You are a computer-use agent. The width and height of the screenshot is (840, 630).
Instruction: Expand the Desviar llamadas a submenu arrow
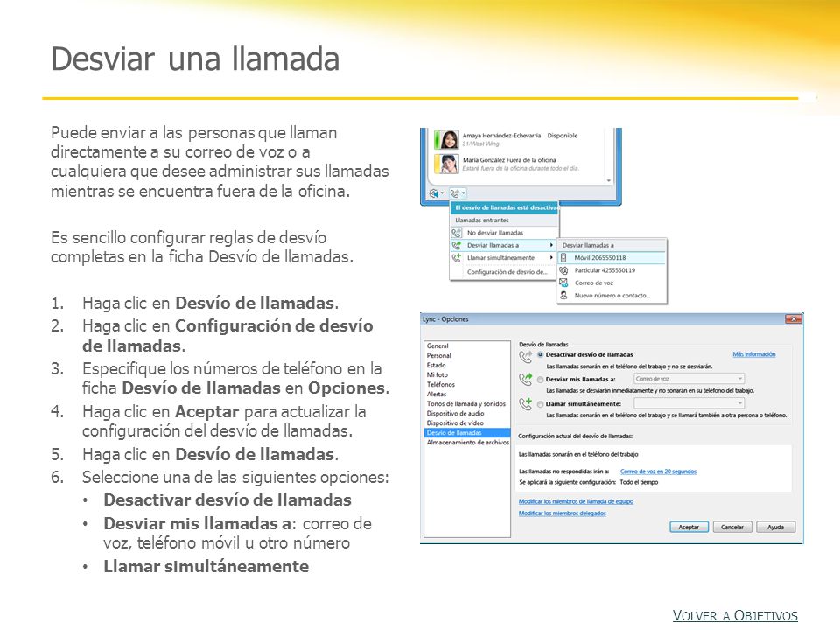click(x=551, y=245)
